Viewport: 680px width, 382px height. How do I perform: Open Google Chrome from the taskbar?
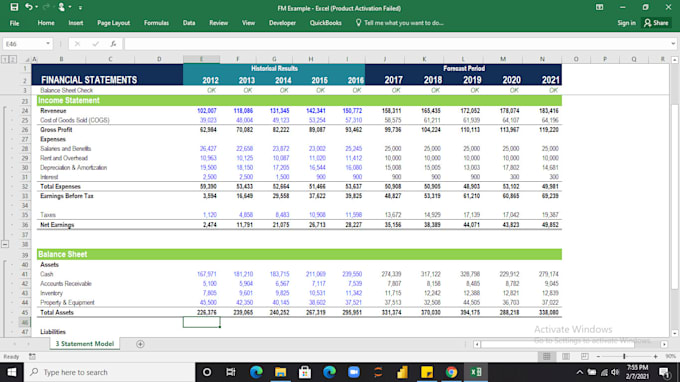tap(451, 372)
